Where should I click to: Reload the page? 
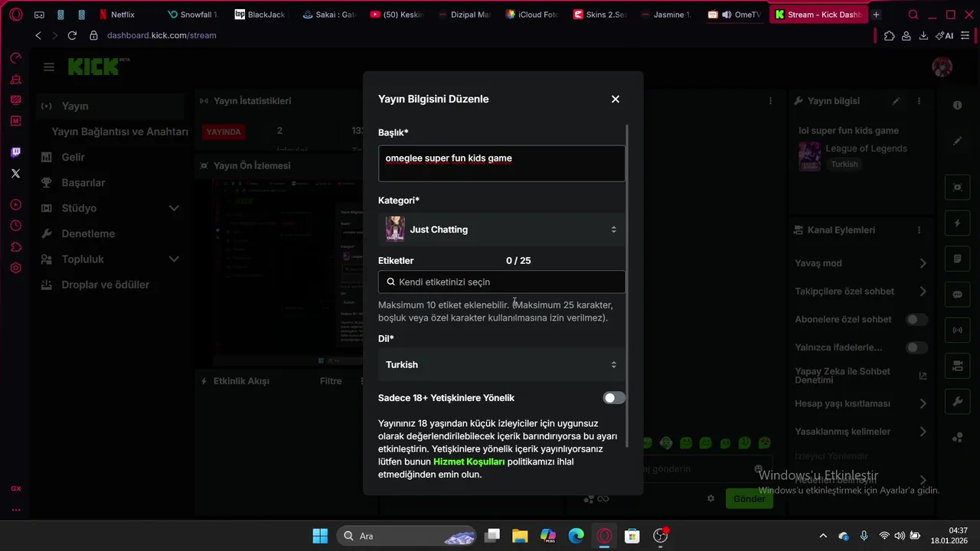pyautogui.click(x=72, y=35)
